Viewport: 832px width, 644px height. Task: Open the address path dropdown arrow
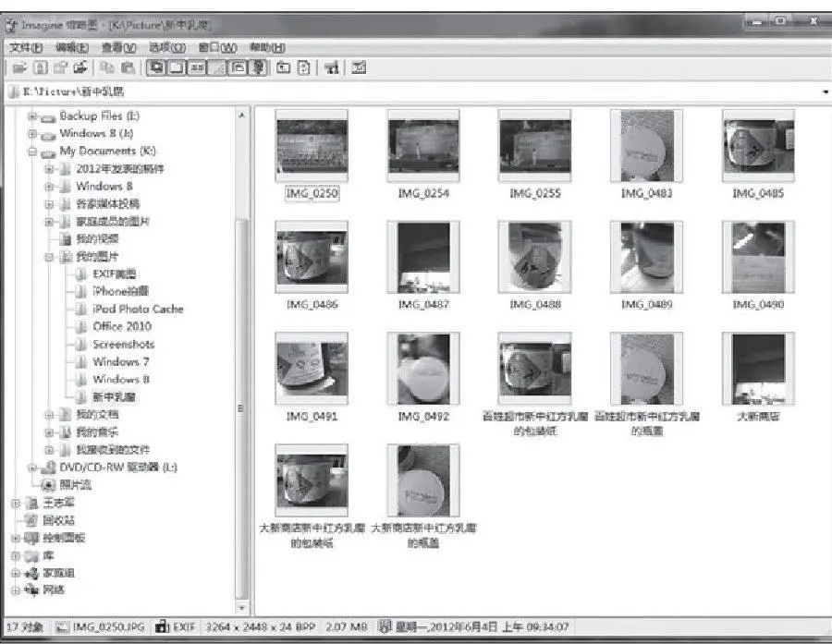click(x=824, y=92)
